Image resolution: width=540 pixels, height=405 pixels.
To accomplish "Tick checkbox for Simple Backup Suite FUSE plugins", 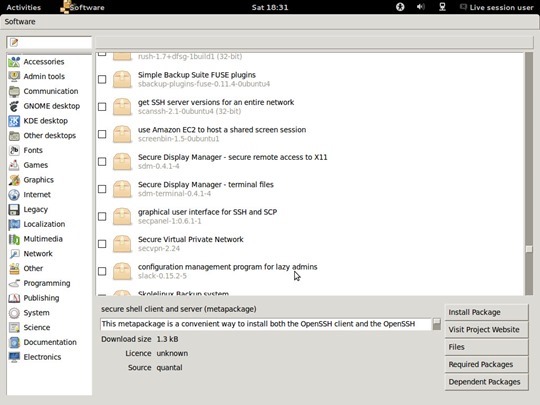I will (x=102, y=80).
